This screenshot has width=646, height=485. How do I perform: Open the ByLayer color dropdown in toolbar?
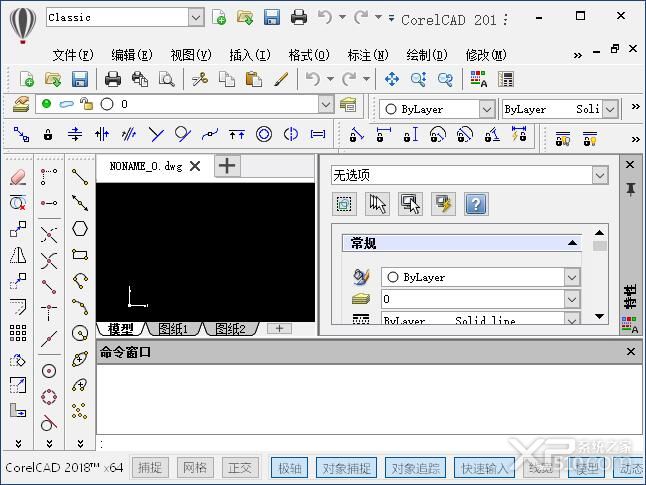pyautogui.click(x=487, y=109)
